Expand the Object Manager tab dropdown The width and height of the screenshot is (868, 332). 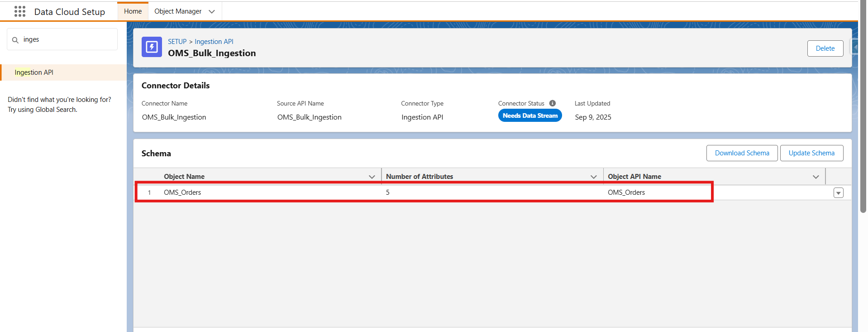point(212,11)
